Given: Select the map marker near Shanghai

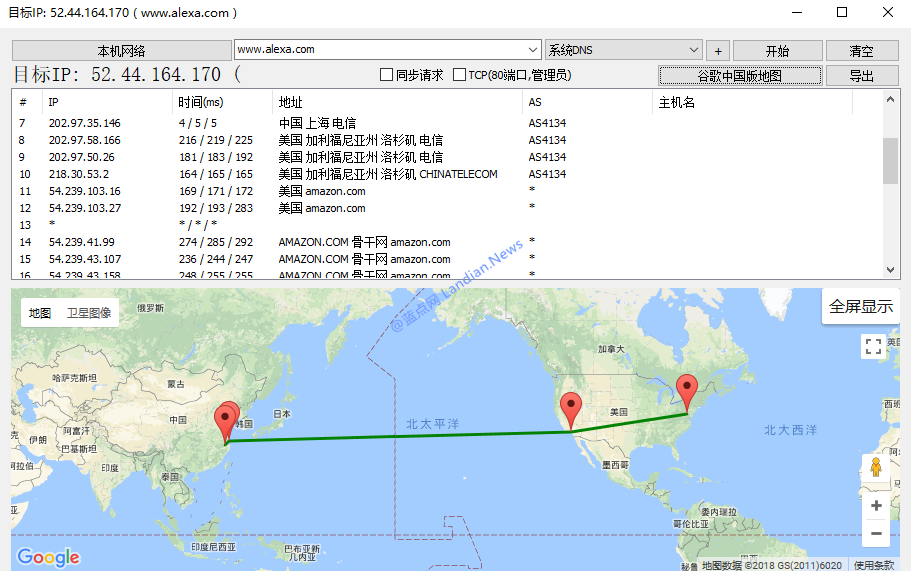Looking at the screenshot, I should pos(225,425).
